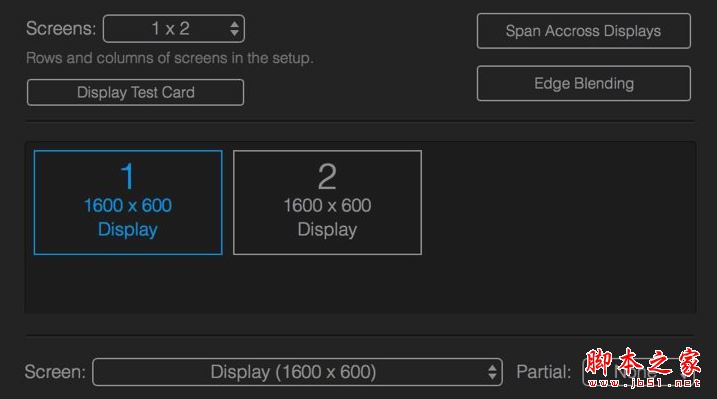Viewport: 717px width, 399px height.
Task: Click the large number 2 in second tile
Action: coord(327,176)
